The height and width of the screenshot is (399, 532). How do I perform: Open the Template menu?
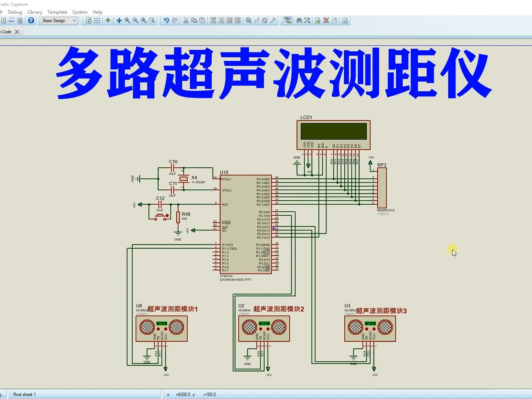(57, 12)
